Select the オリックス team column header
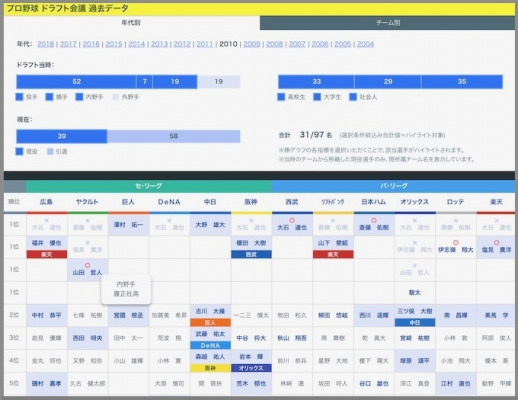The image size is (518, 400). pyautogui.click(x=415, y=202)
